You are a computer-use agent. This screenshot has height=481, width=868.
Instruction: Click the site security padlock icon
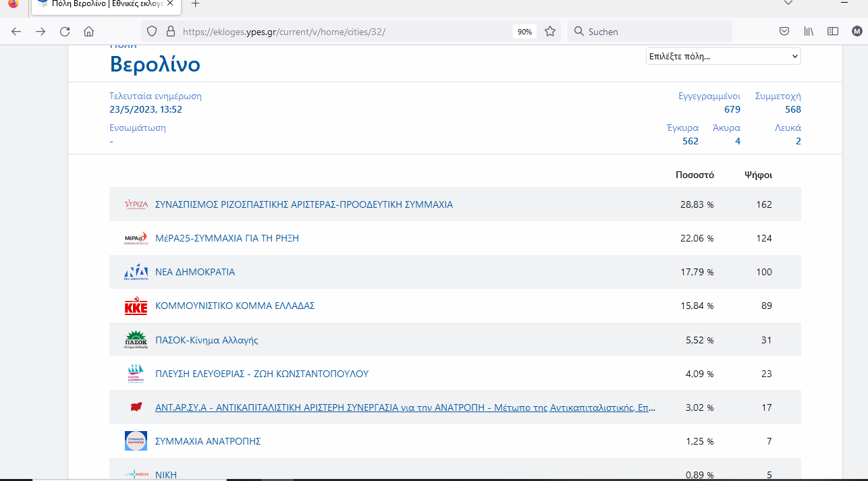(170, 31)
